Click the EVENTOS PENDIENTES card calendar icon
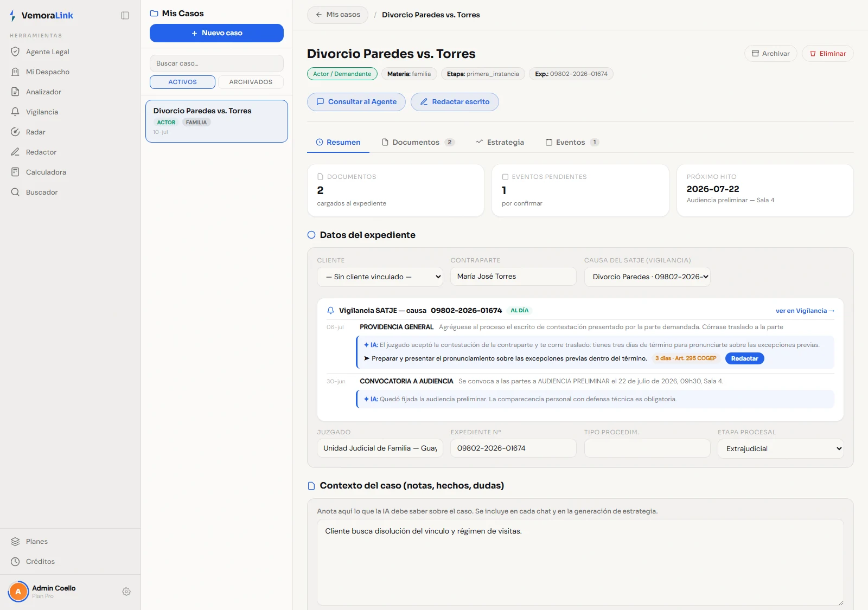 point(505,177)
